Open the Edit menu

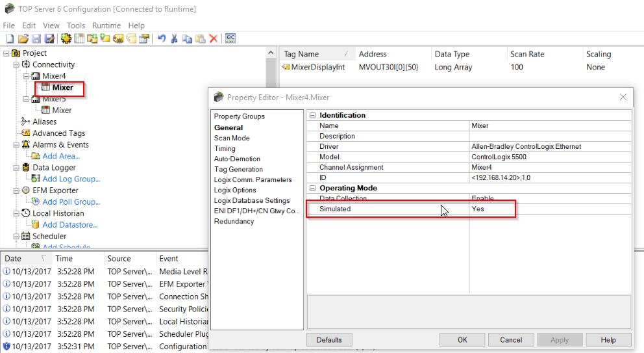tap(29, 25)
